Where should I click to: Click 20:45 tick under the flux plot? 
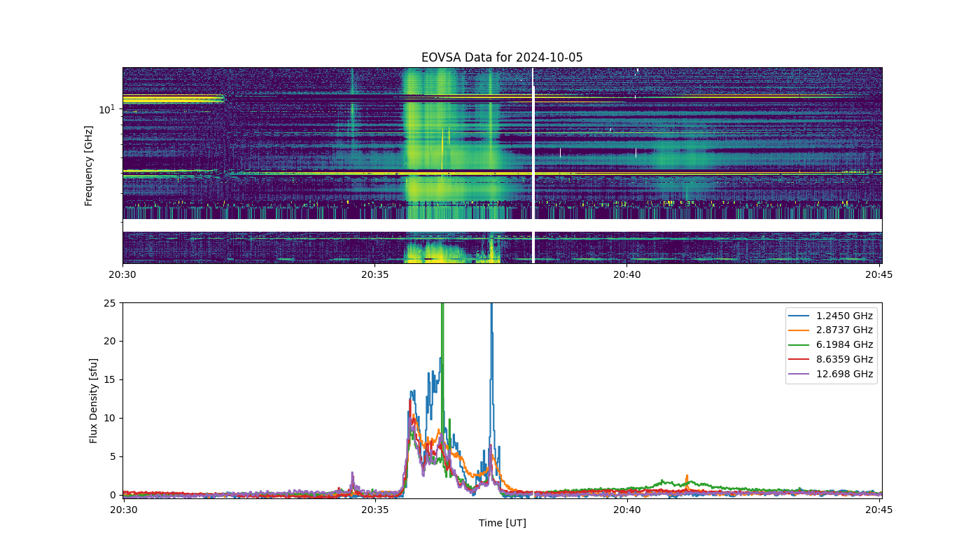point(878,510)
